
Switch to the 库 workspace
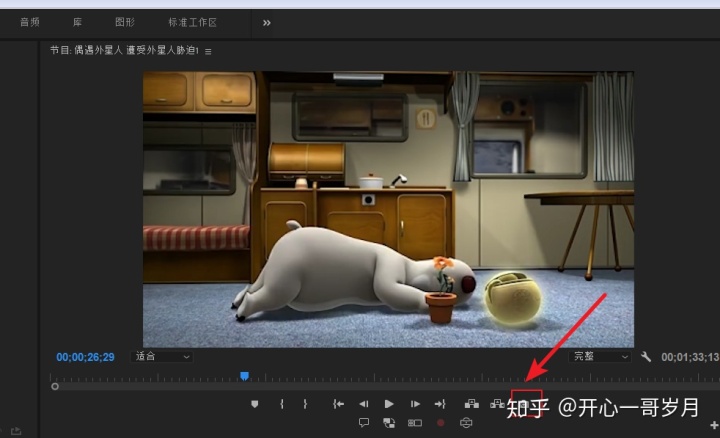click(x=78, y=22)
